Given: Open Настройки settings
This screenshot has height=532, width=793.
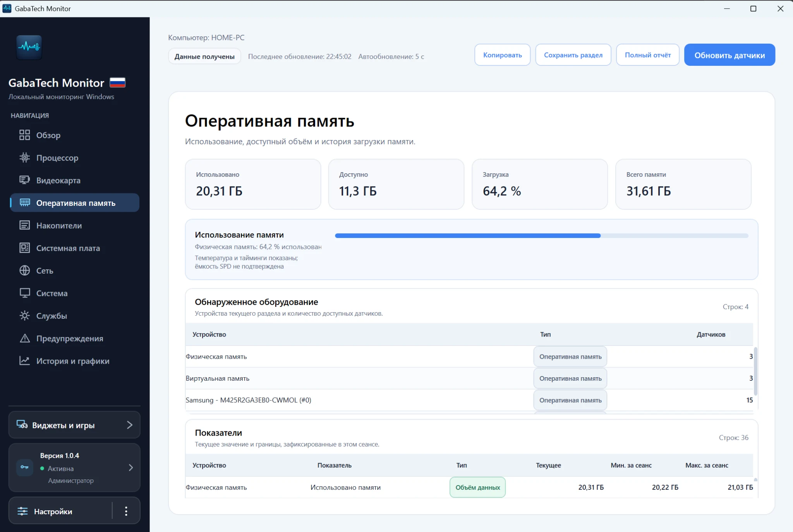Looking at the screenshot, I should point(60,511).
